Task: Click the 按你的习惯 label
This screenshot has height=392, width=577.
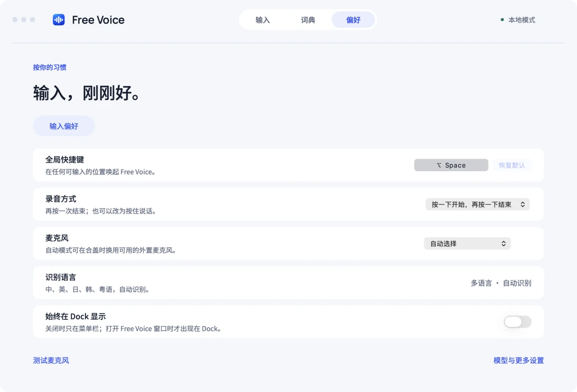Action: (x=50, y=67)
